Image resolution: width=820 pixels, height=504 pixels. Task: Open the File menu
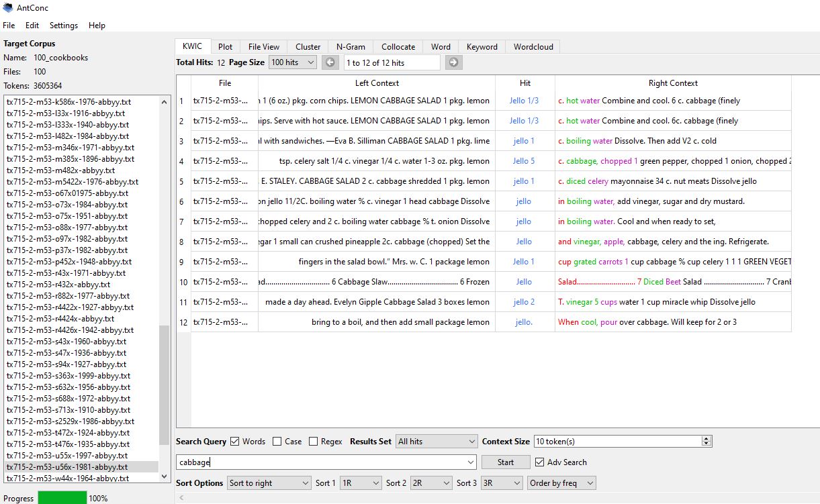click(x=9, y=26)
